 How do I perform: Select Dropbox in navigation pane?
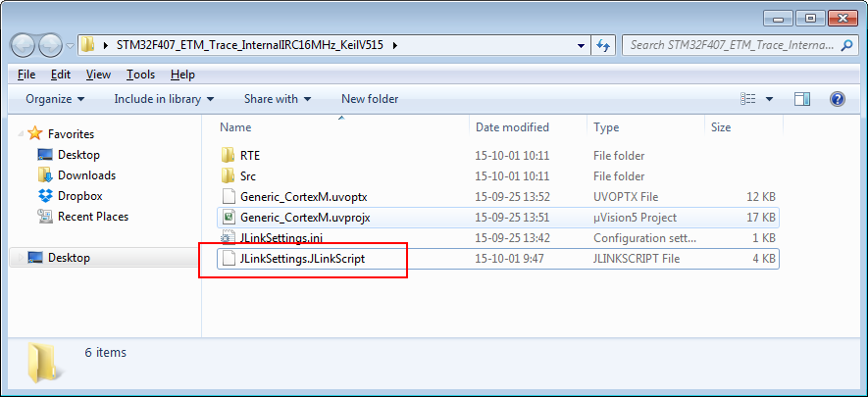tap(80, 196)
